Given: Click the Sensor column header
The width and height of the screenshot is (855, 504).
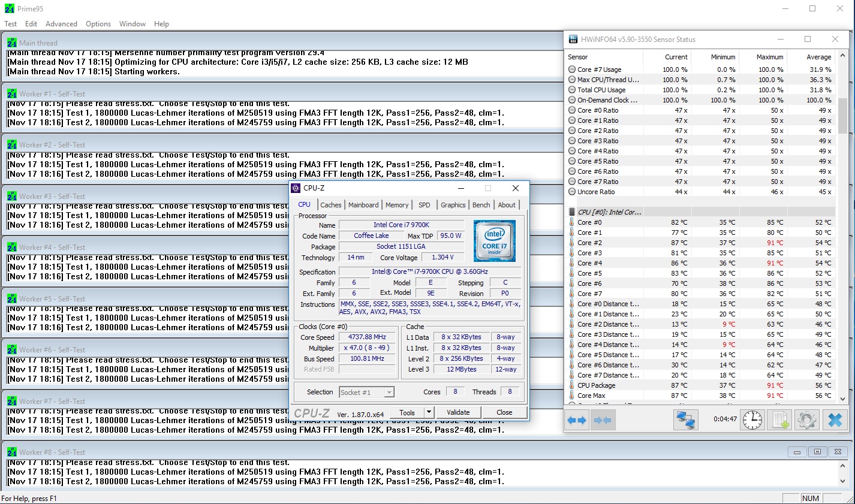Looking at the screenshot, I should coord(604,57).
